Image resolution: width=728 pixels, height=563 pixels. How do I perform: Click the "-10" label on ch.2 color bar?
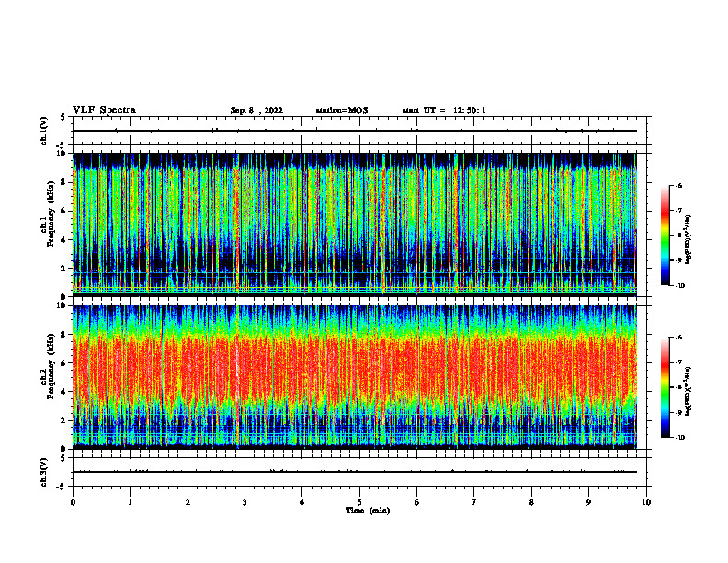[679, 438]
